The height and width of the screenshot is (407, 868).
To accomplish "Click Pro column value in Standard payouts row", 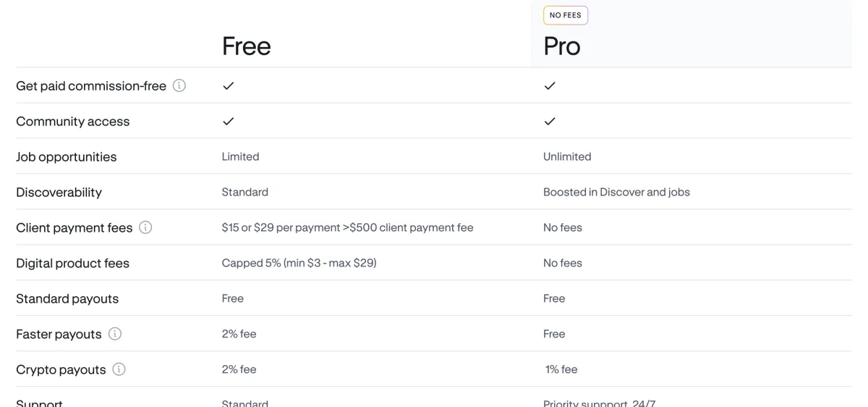I will (x=554, y=298).
